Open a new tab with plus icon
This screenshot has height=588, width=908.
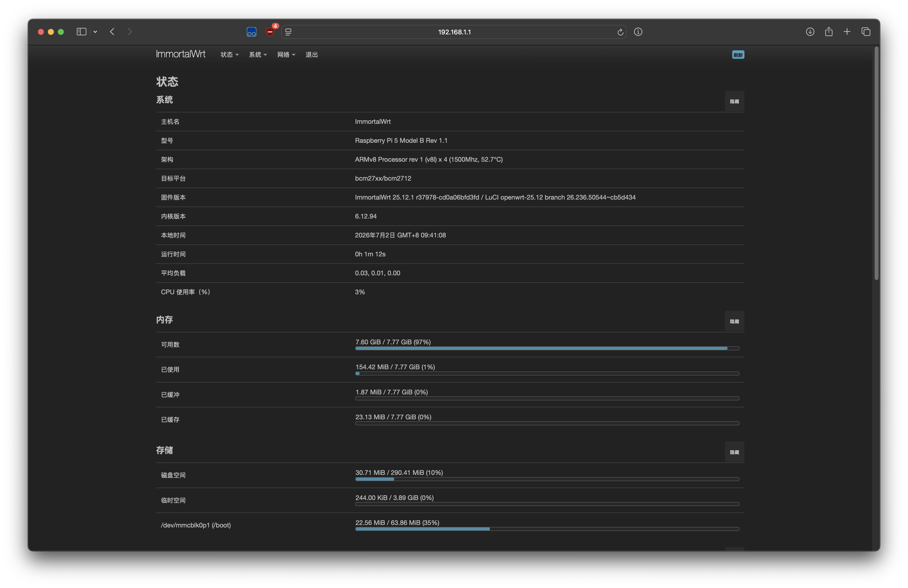(x=847, y=32)
